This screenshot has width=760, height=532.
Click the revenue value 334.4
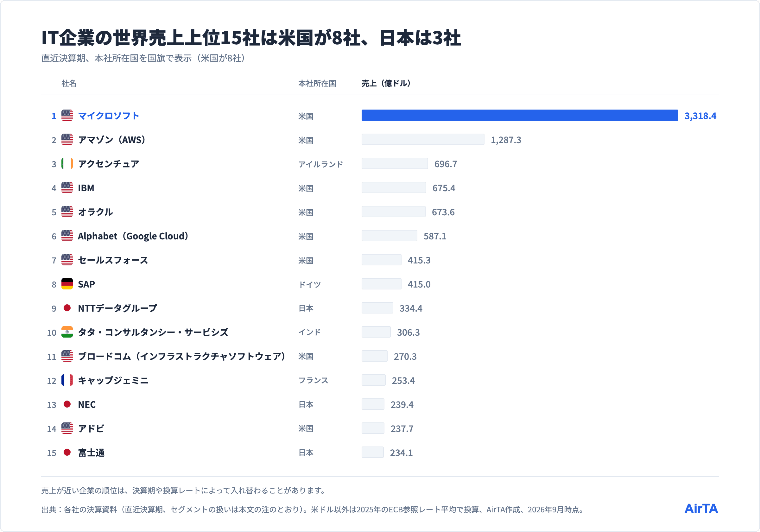411,308
